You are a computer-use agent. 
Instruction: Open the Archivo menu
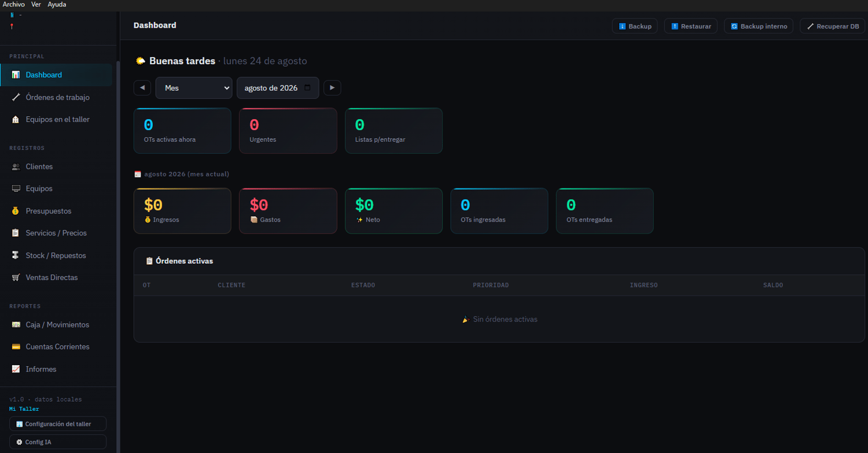click(x=14, y=4)
